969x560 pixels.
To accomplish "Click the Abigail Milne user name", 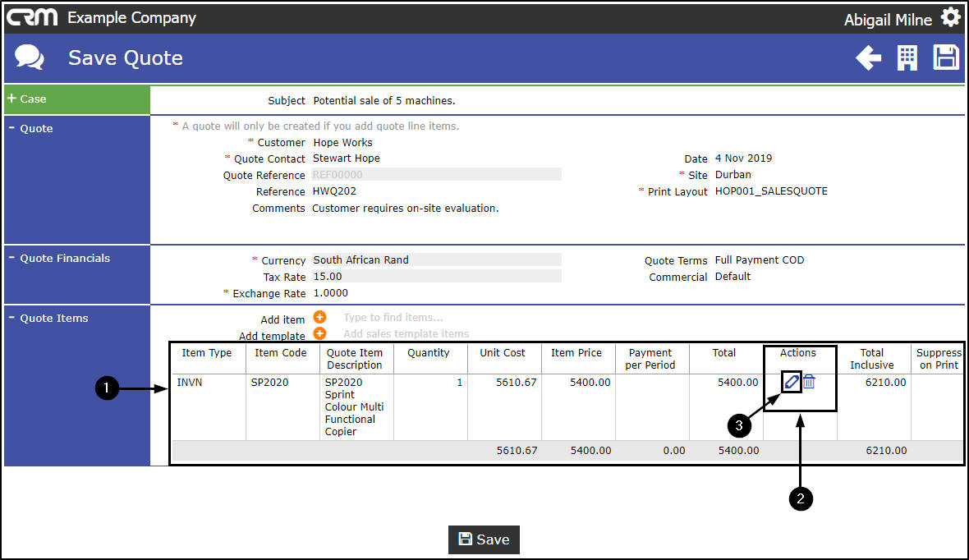I will pyautogui.click(x=888, y=20).
